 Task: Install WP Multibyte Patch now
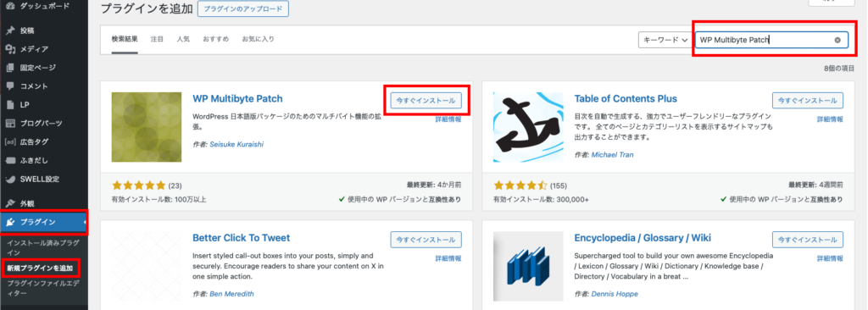click(426, 100)
